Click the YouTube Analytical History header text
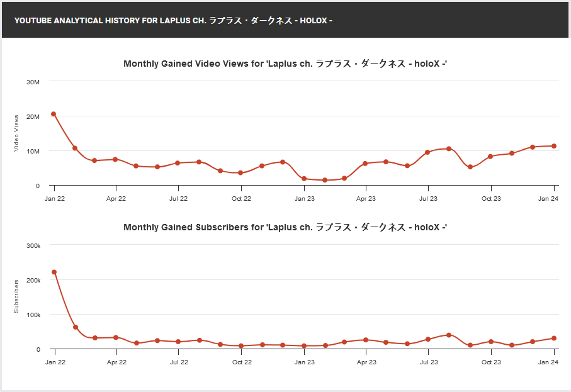Screen dimensions: 571x392 pos(173,21)
